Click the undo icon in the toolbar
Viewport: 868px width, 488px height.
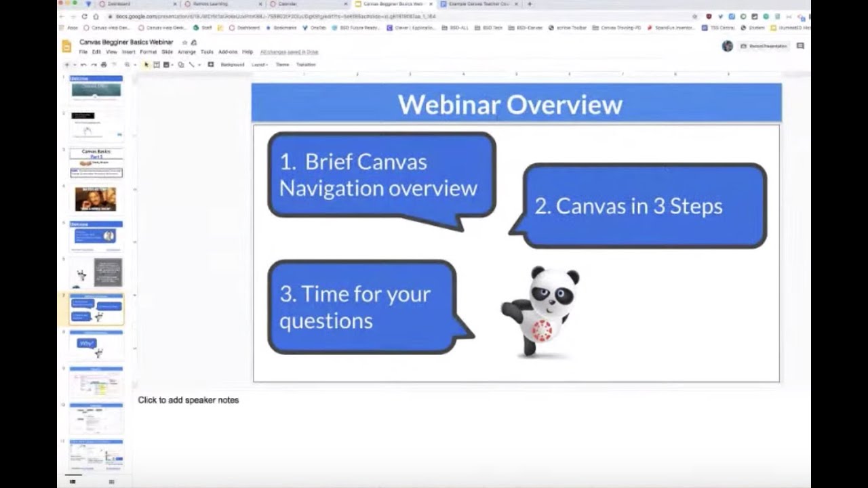click(83, 64)
